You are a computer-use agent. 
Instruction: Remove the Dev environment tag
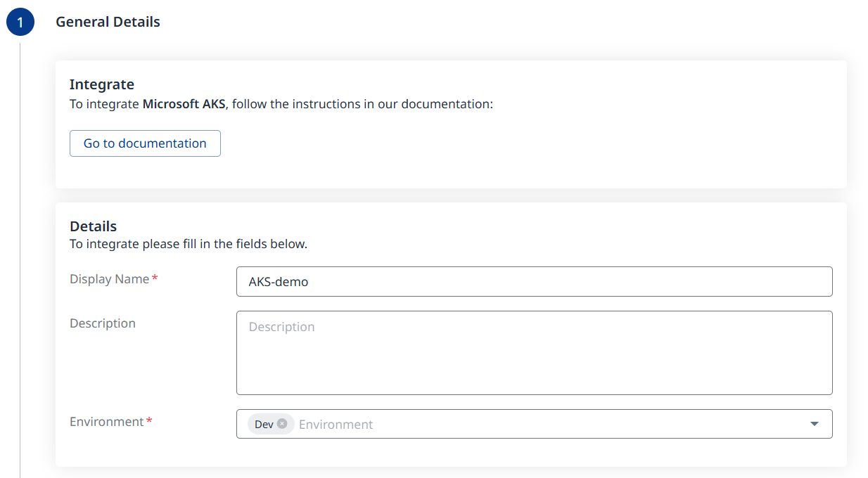coord(282,424)
